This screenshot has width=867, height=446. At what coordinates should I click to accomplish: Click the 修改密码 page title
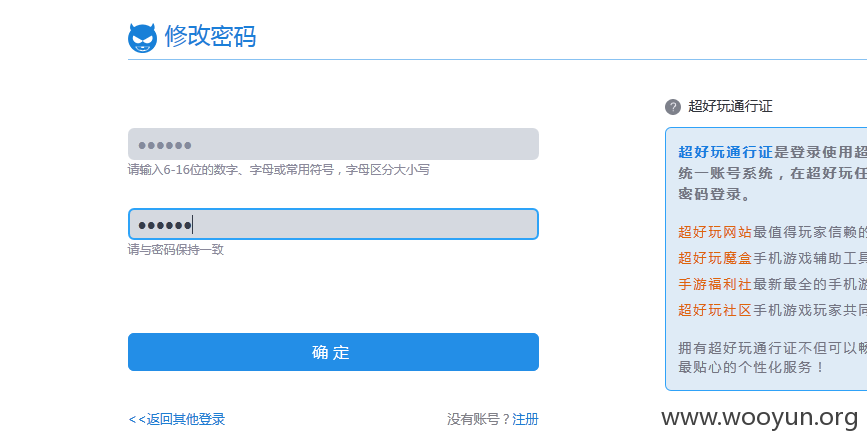coord(210,36)
